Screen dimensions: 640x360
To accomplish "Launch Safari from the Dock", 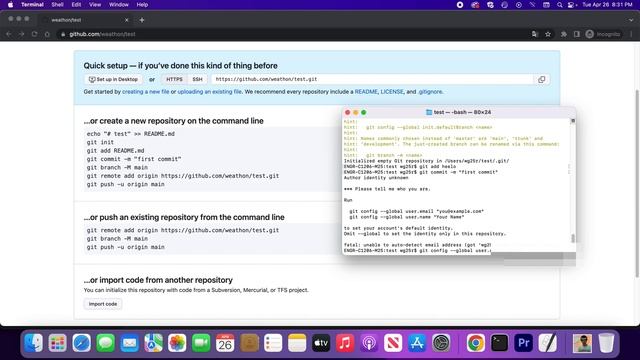I will point(82,343).
